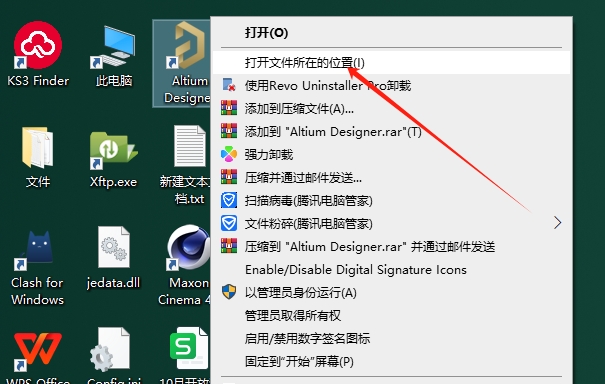This screenshot has width=605, height=384.
Task: Open the KS3 Finder desktop shortcut
Action: coord(38,54)
